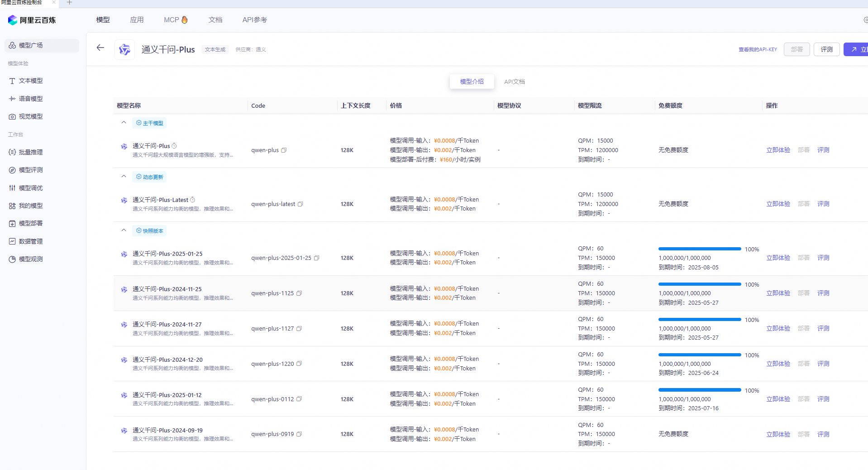The height and width of the screenshot is (470, 868).
Task: Go to the 模型 top menu
Action: 103,20
